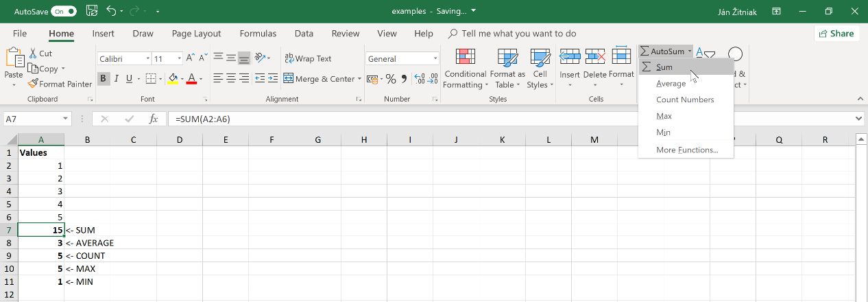
Task: Click the formula bar with =SUM(A2:A6)
Action: 511,119
